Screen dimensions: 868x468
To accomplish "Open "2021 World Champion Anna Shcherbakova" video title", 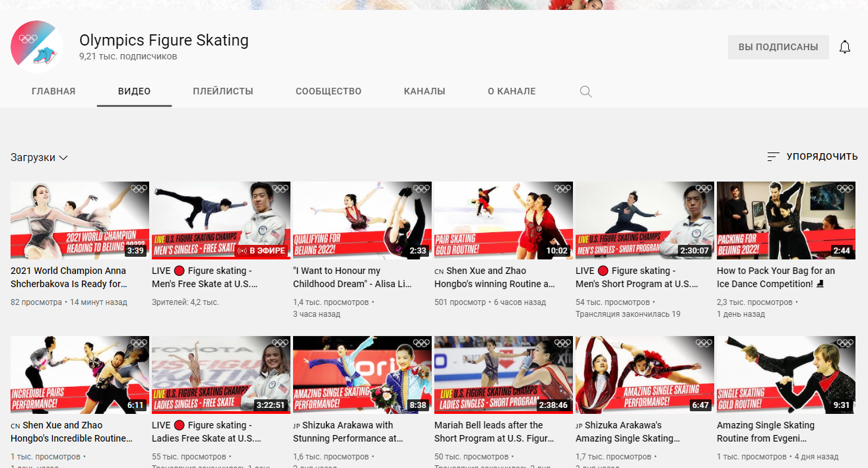I will tap(69, 277).
